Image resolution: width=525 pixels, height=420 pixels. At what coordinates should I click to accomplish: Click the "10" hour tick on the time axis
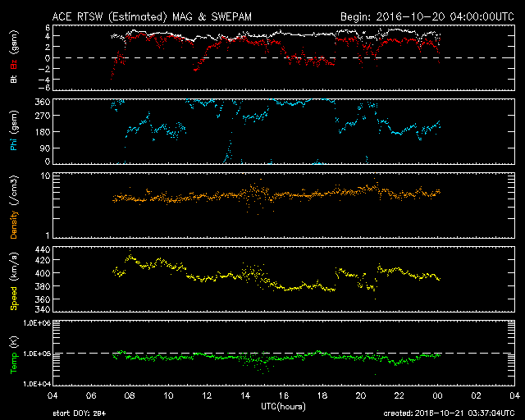point(168,396)
